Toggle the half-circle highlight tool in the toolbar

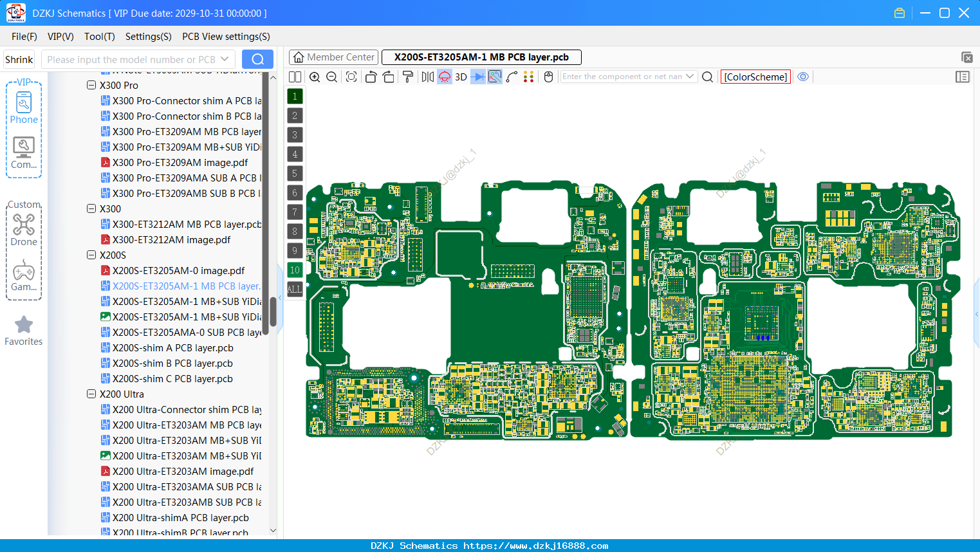(x=445, y=77)
